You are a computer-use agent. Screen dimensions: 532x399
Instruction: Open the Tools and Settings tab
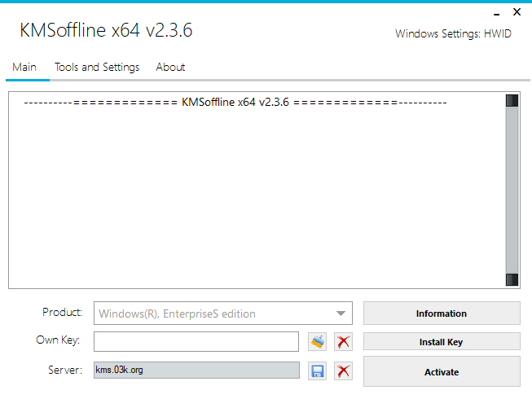pyautogui.click(x=97, y=67)
